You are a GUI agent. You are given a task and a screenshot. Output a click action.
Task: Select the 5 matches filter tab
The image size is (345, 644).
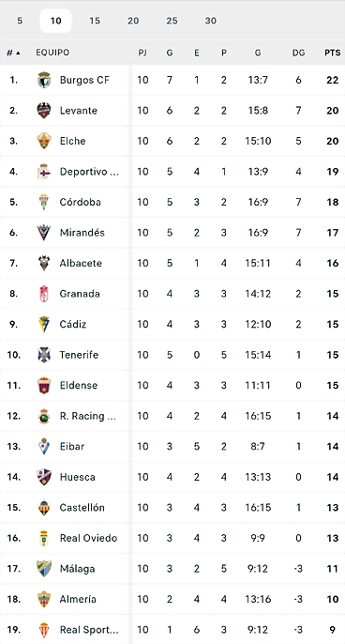point(20,21)
